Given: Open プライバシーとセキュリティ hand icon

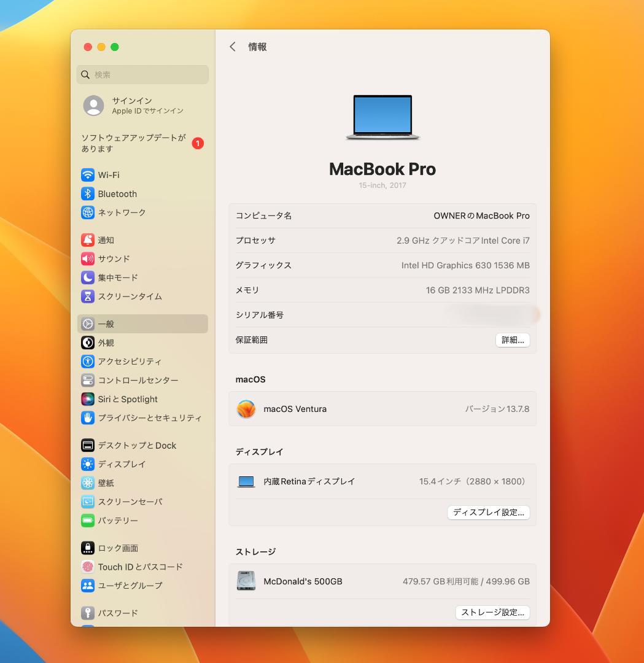Looking at the screenshot, I should click(x=88, y=418).
